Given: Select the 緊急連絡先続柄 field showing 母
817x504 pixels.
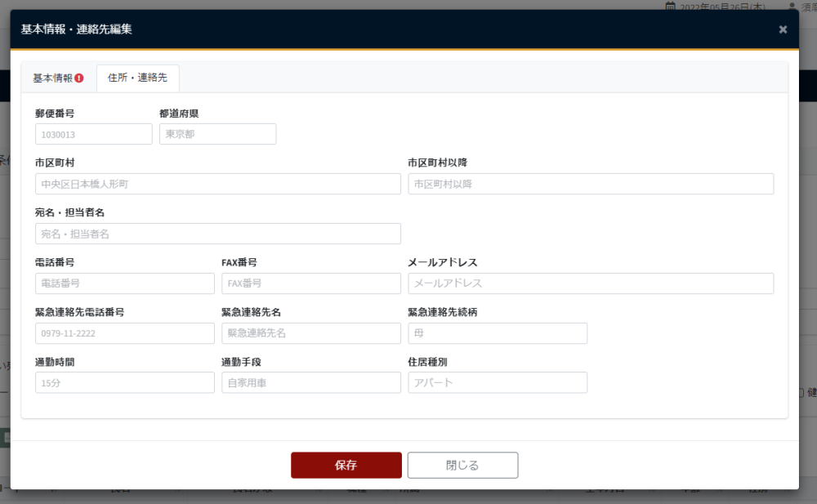Looking at the screenshot, I should [497, 332].
